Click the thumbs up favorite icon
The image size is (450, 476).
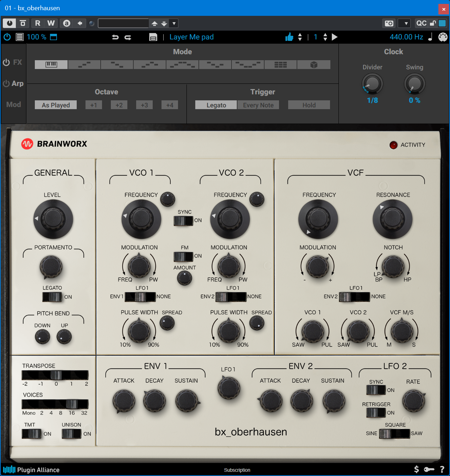click(x=289, y=37)
